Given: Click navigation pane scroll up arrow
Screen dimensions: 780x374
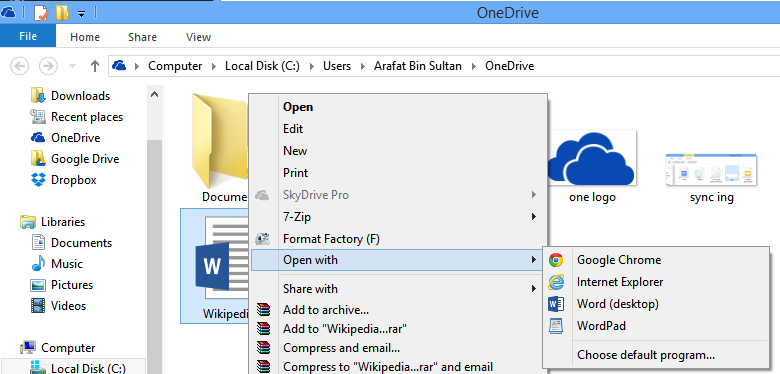Looking at the screenshot, I should (x=154, y=94).
